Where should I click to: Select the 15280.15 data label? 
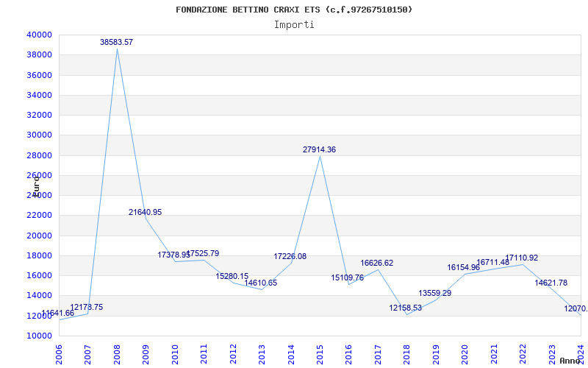232,277
